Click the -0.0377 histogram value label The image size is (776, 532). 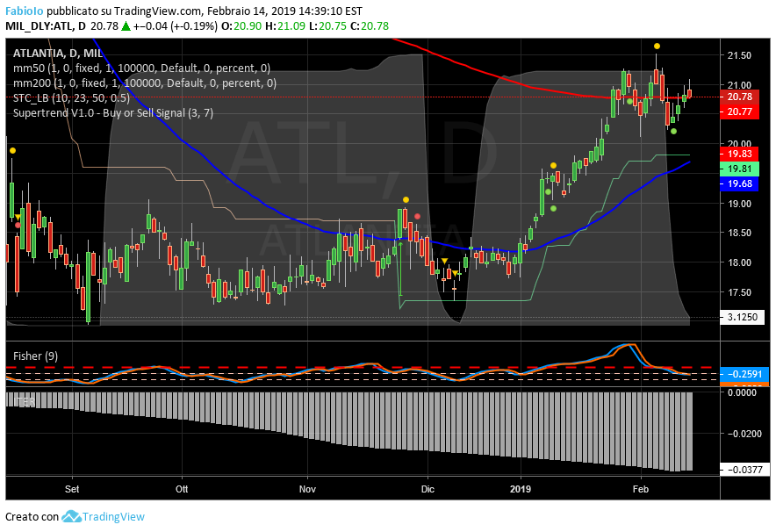click(x=744, y=470)
